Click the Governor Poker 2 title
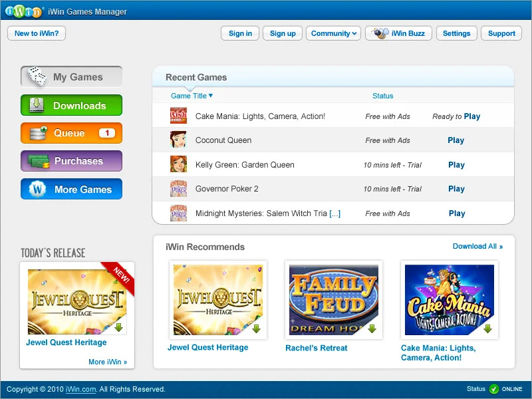 point(227,189)
